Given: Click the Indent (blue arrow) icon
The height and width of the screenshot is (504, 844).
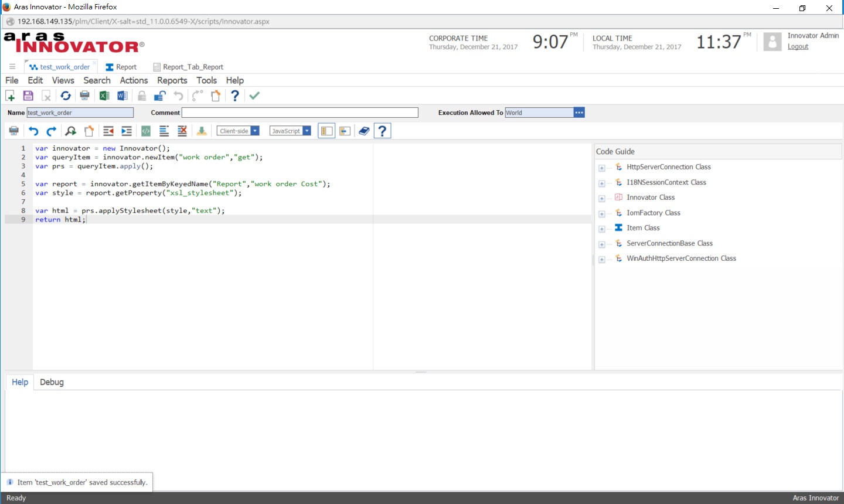Looking at the screenshot, I should (127, 131).
